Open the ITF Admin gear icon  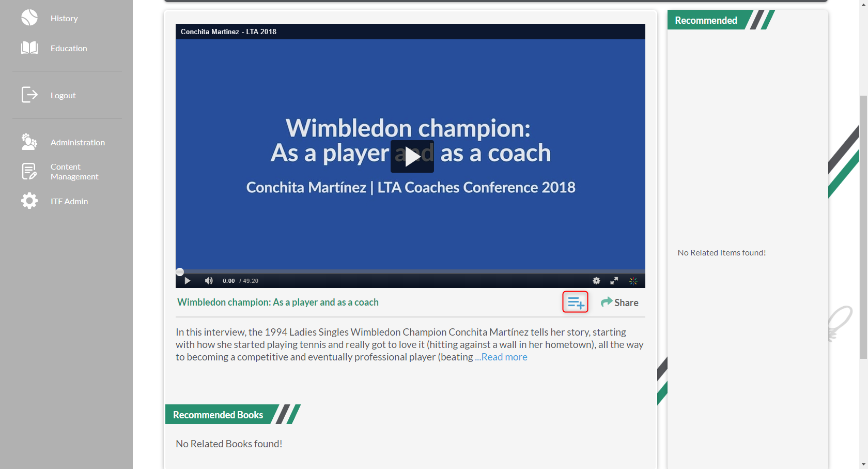coord(29,201)
